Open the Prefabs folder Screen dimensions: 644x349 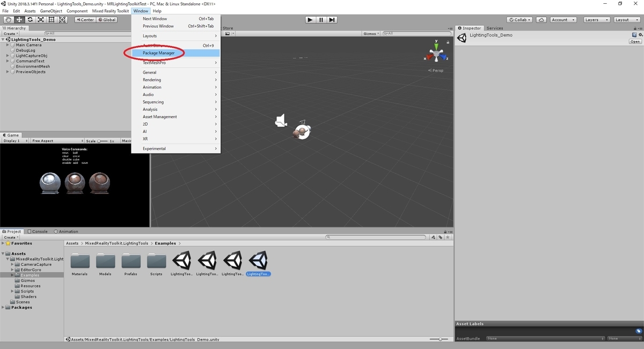click(x=131, y=264)
